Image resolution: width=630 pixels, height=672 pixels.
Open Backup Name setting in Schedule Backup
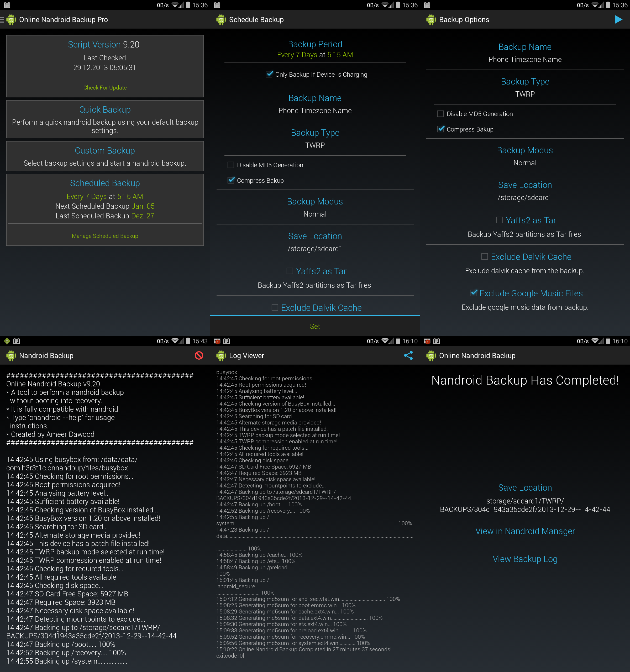[315, 104]
